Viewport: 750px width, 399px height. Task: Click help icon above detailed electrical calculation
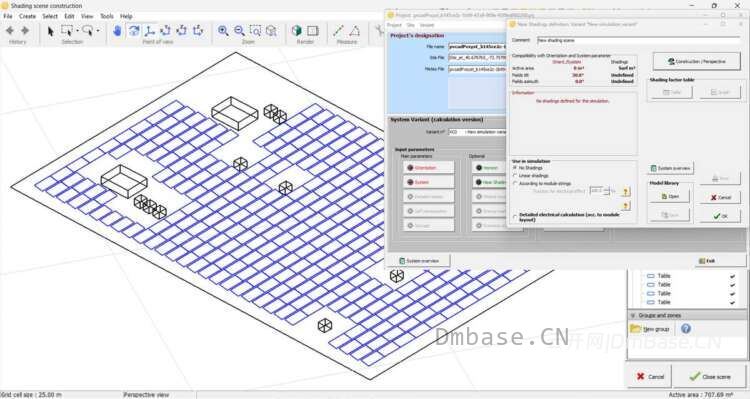(626, 206)
